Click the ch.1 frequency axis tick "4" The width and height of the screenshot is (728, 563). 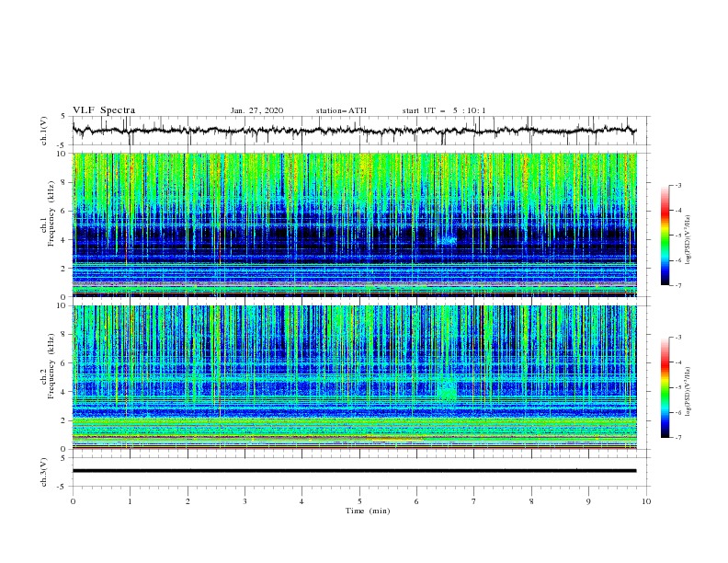click(x=63, y=240)
